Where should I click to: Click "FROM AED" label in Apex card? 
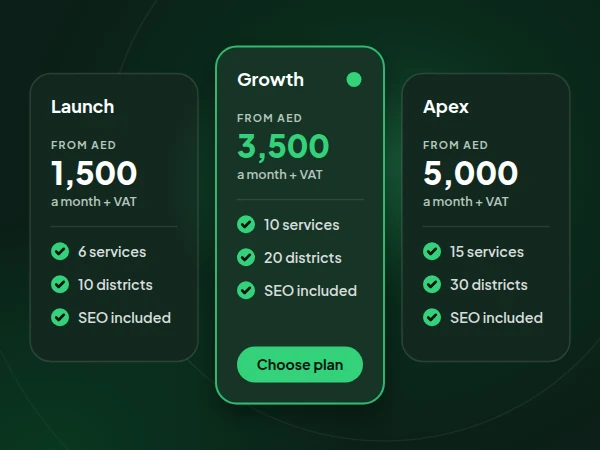(x=455, y=145)
